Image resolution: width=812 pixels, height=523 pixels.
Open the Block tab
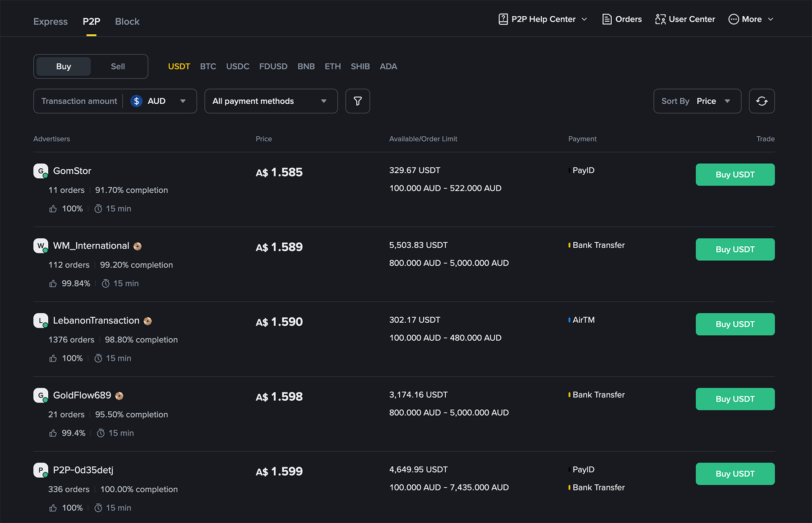pos(127,21)
